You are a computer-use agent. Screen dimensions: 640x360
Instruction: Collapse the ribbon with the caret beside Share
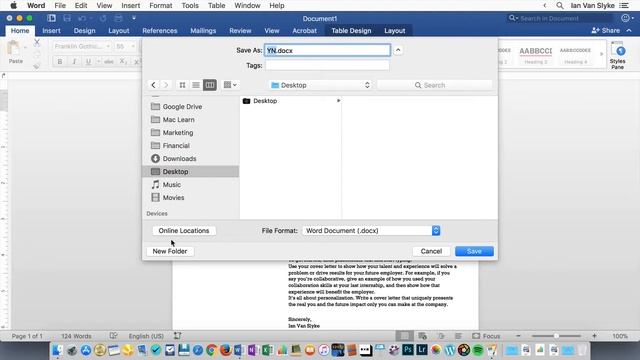[x=629, y=30]
